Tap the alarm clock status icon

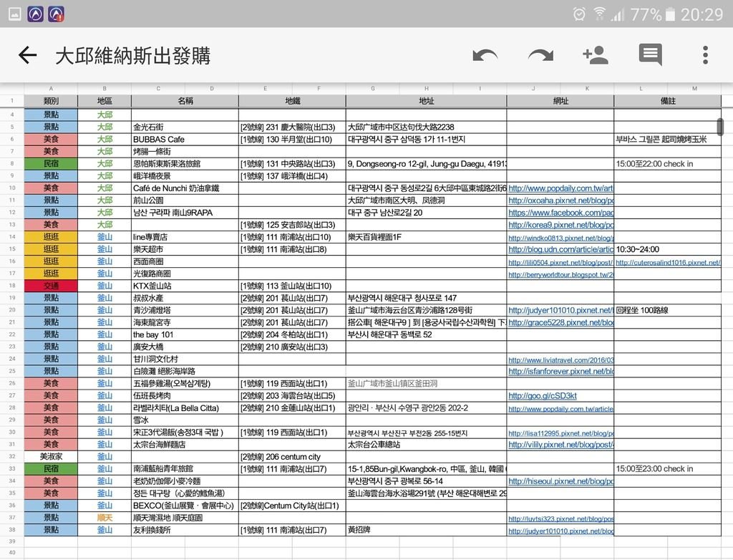click(579, 14)
